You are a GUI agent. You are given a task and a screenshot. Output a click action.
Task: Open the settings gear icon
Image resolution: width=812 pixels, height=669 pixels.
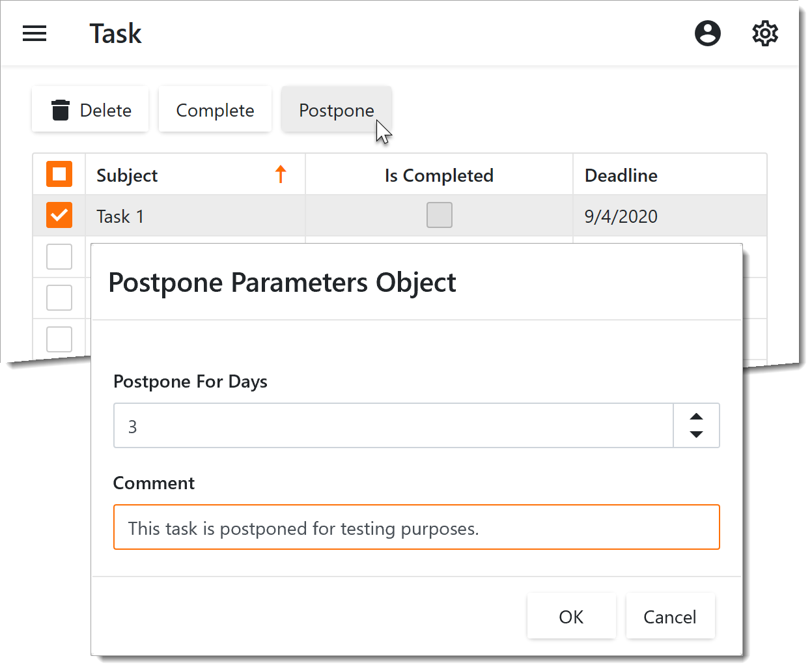tap(764, 33)
